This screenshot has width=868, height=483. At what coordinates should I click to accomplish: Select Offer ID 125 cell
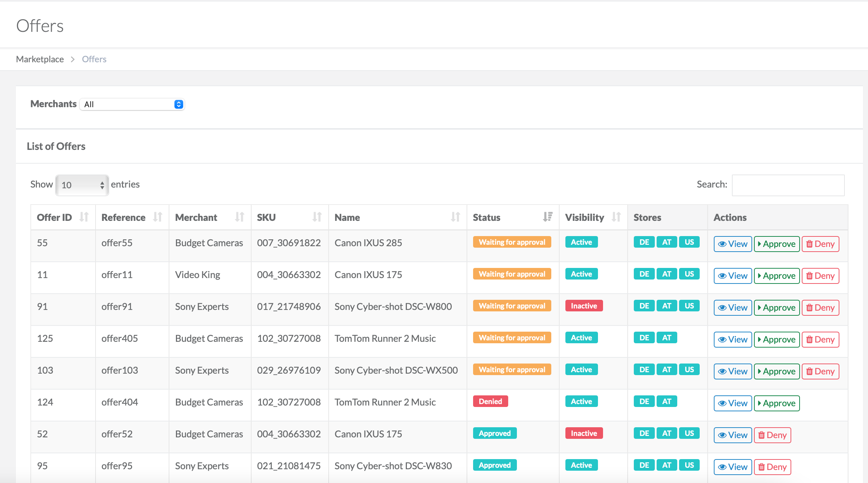(x=63, y=341)
